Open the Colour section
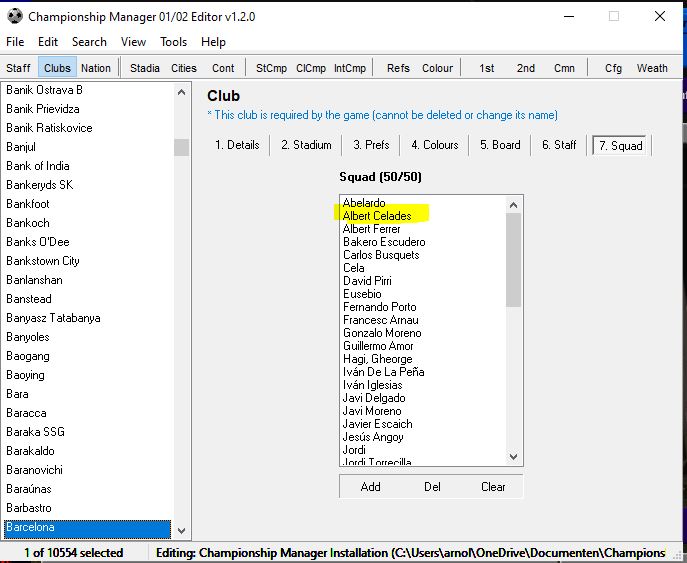This screenshot has height=563, width=687. coord(437,68)
